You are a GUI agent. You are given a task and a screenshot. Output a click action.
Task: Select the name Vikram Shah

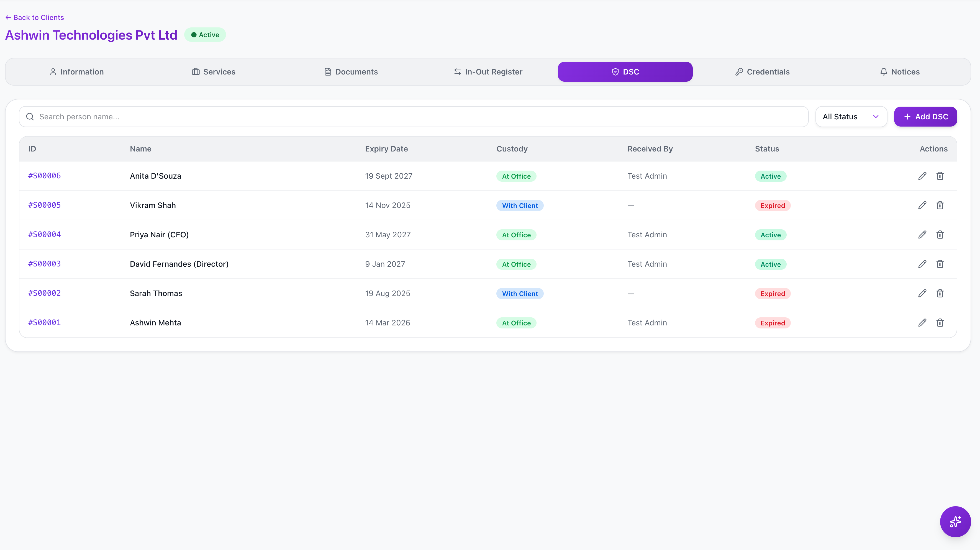[x=153, y=205]
